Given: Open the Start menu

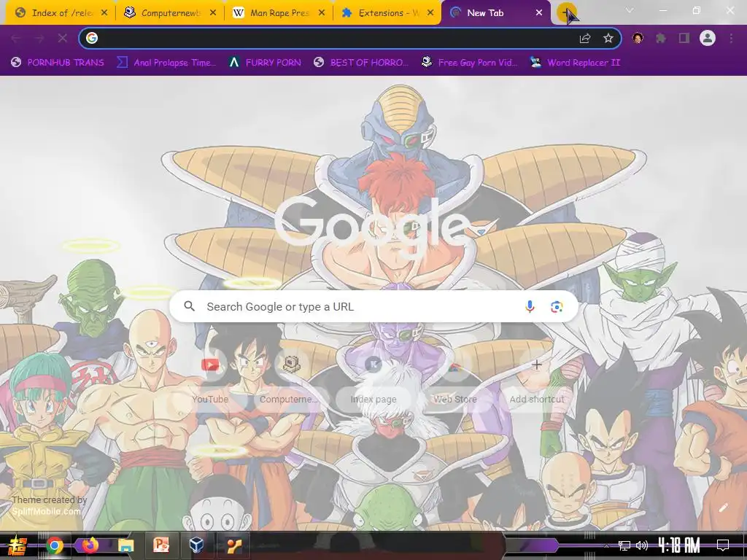Looking at the screenshot, I should (18, 545).
